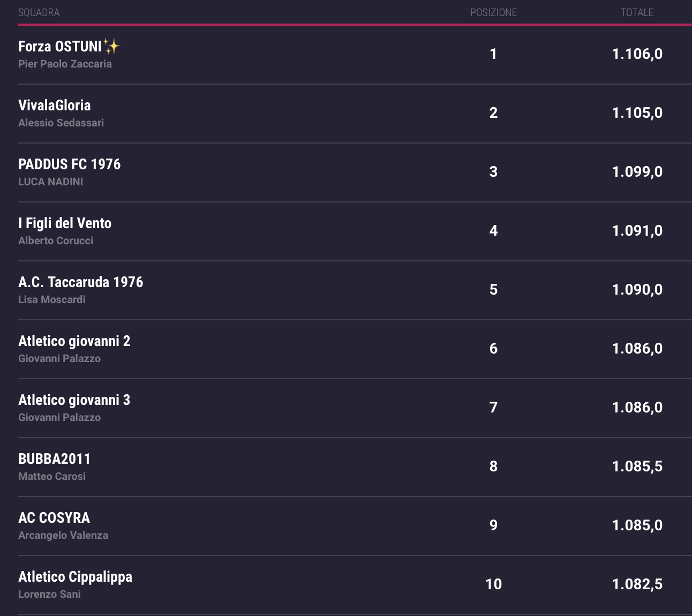692x616 pixels.
Task: Click the AC COSYRA team name
Action: (x=54, y=518)
